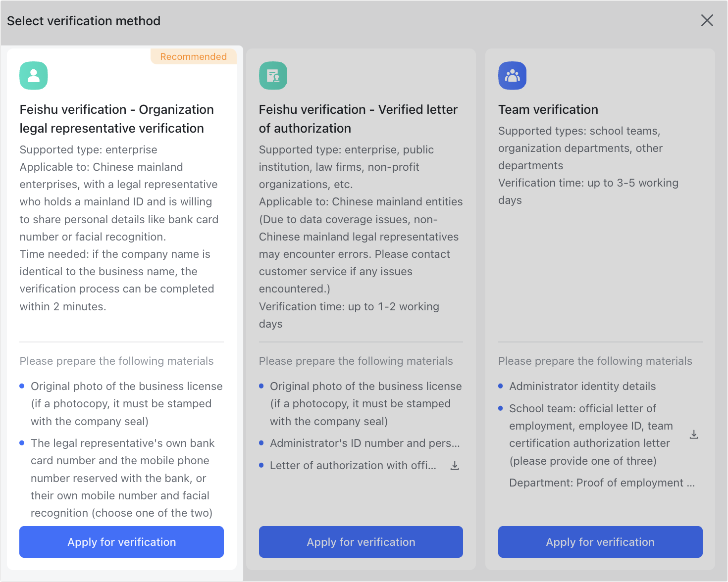The image size is (728, 582).
Task: Click the Select verification method title
Action: click(x=83, y=21)
